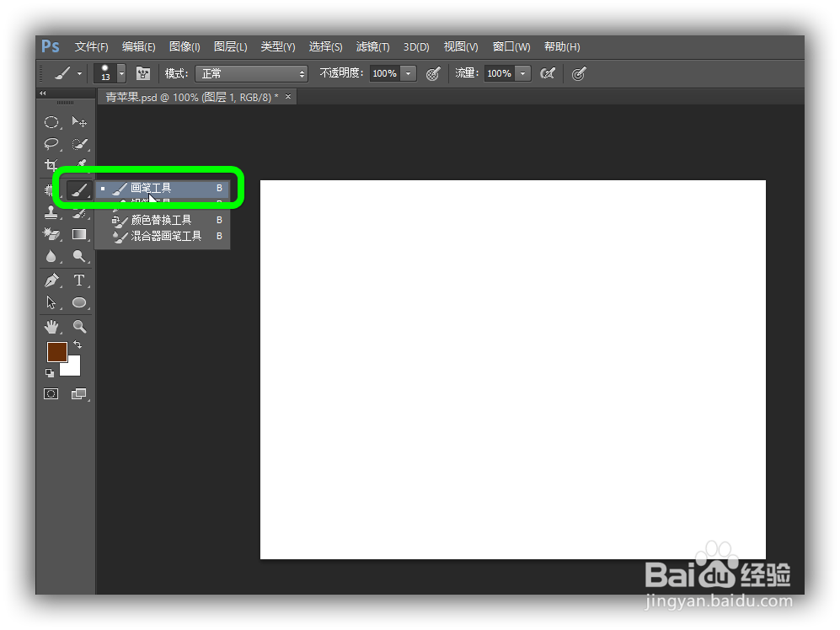
Task: Enable airbrush-style build-up
Action: pyautogui.click(x=548, y=73)
